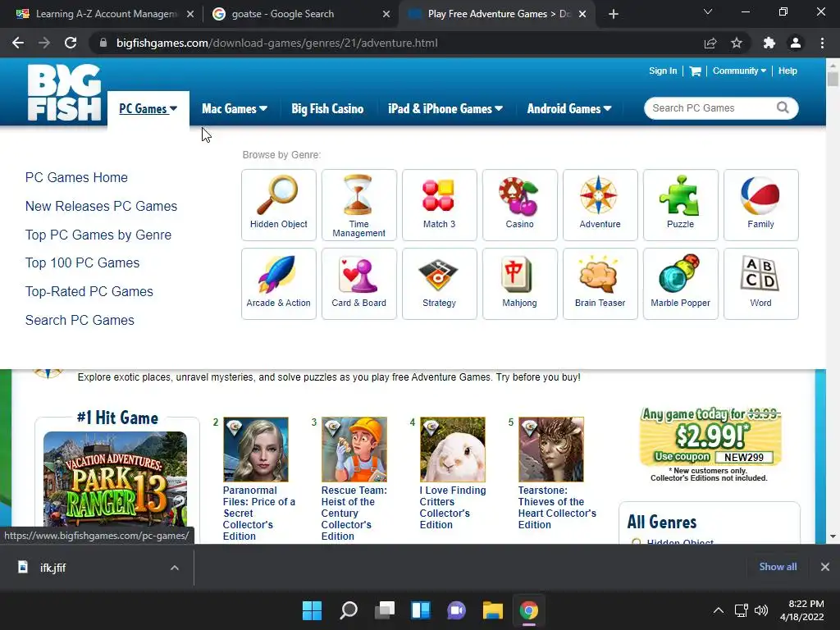The height and width of the screenshot is (630, 840).
Task: Open a new browser tab
Action: tap(614, 14)
